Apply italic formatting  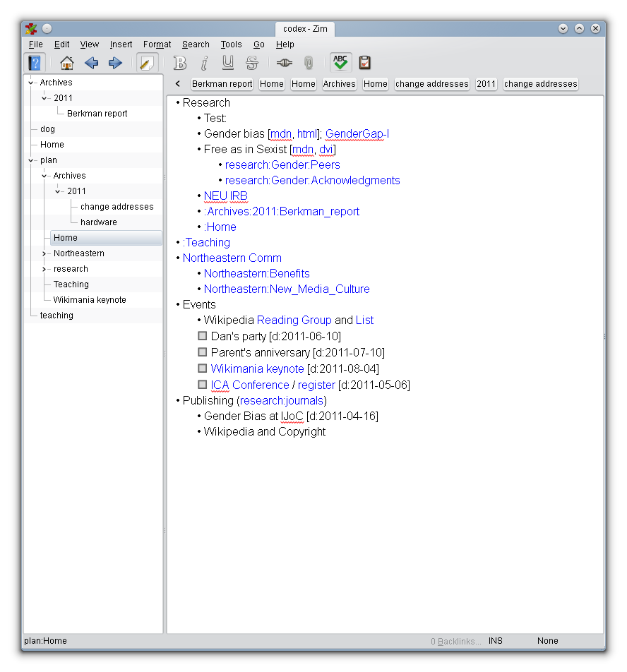204,63
